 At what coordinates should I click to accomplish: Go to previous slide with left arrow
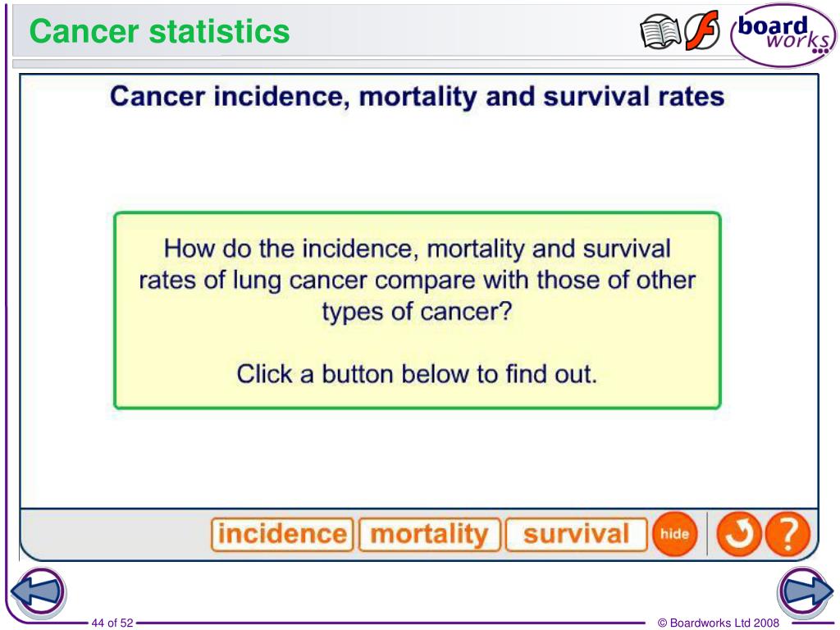[x=38, y=592]
